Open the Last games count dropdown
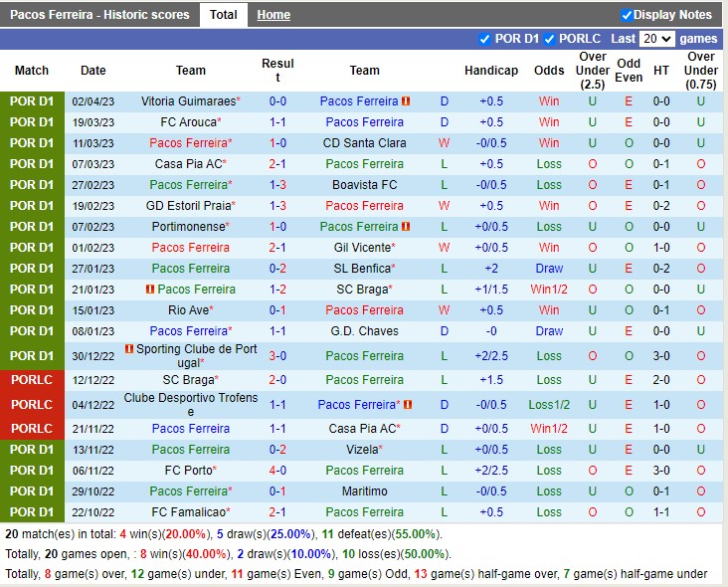This screenshot has width=728, height=587. 657,39
